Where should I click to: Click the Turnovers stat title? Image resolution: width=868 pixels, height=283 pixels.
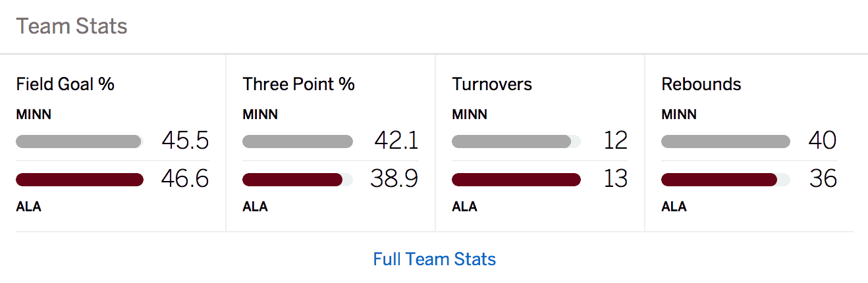point(492,84)
